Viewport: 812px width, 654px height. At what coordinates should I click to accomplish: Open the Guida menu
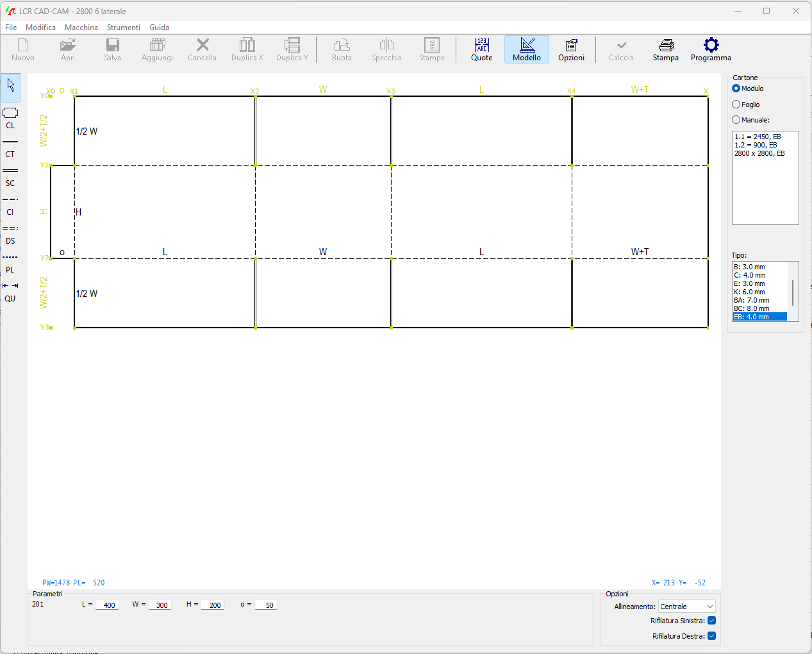coord(160,28)
